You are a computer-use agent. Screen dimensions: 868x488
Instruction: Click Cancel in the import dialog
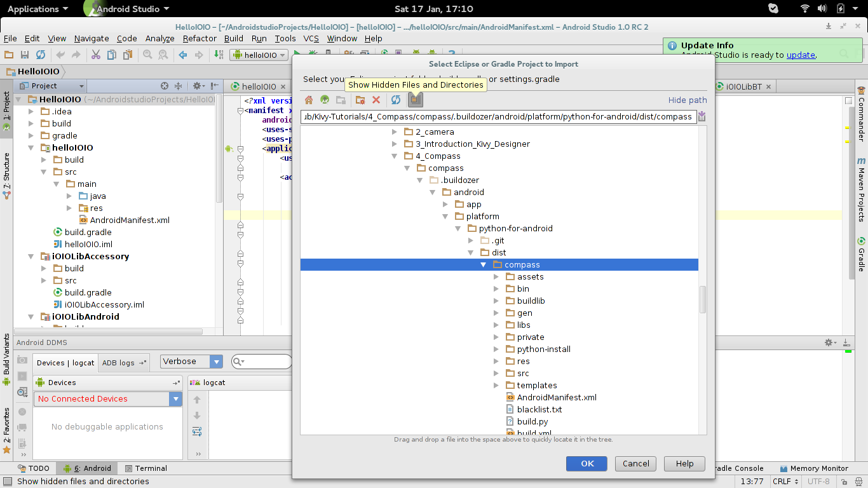click(635, 464)
